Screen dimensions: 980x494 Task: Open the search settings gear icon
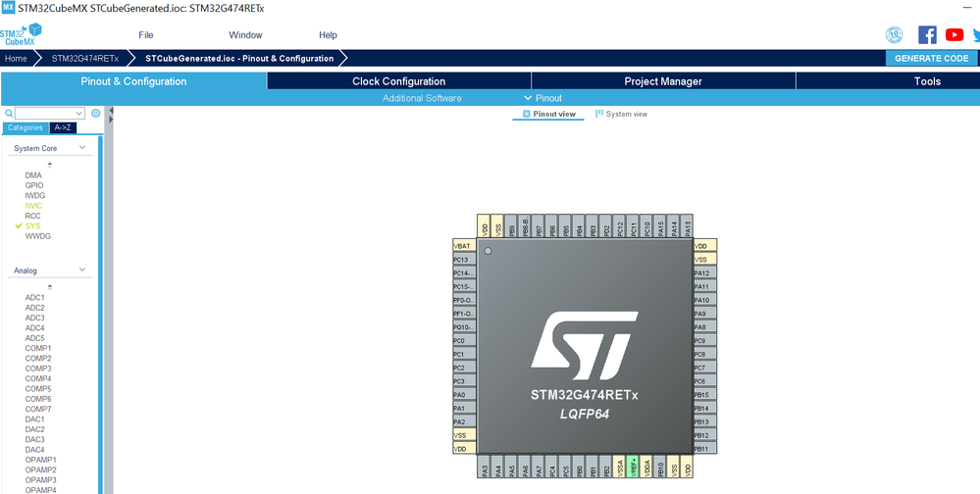tap(95, 113)
